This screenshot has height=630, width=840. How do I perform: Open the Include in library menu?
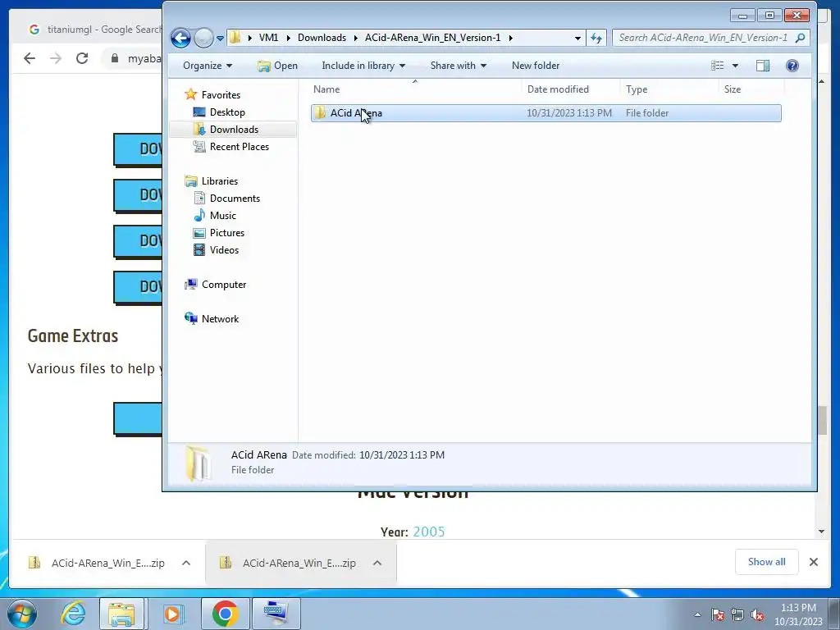[x=363, y=66]
